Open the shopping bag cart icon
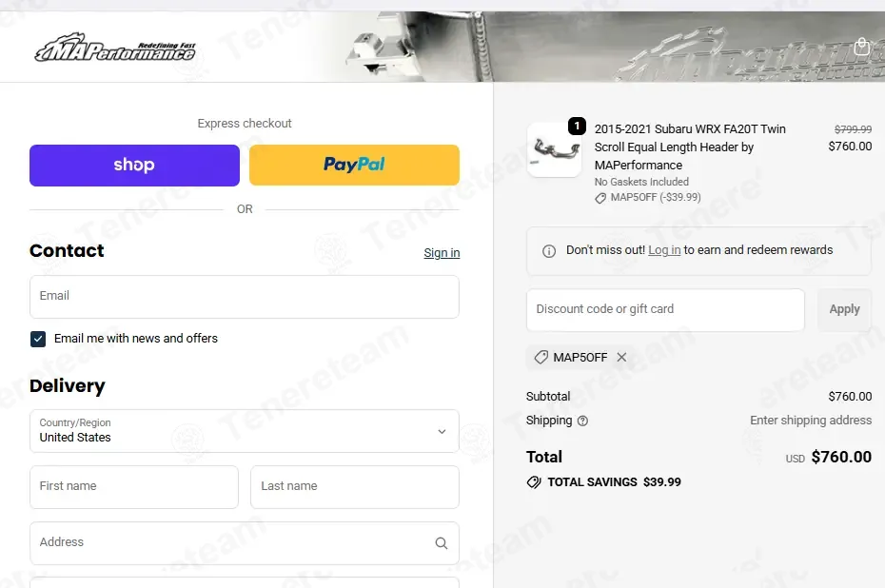This screenshot has width=885, height=588. [x=861, y=47]
